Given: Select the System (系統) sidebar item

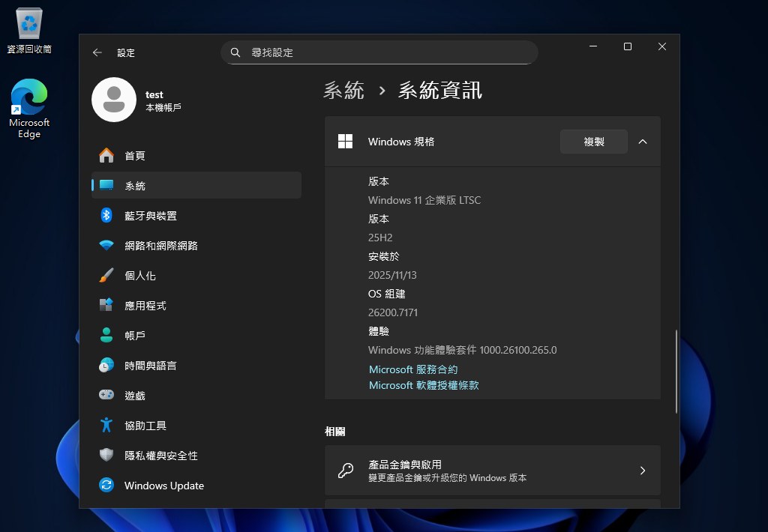Looking at the screenshot, I should pyautogui.click(x=196, y=186).
